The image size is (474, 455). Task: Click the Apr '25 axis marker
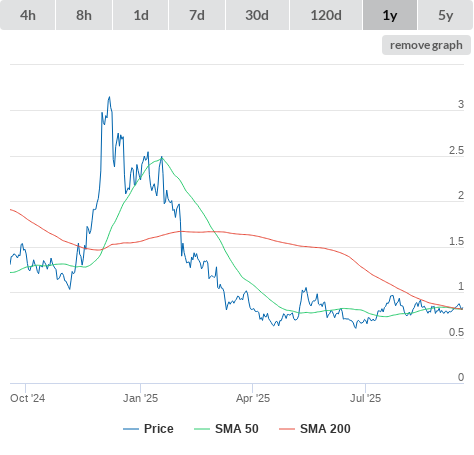click(x=253, y=398)
